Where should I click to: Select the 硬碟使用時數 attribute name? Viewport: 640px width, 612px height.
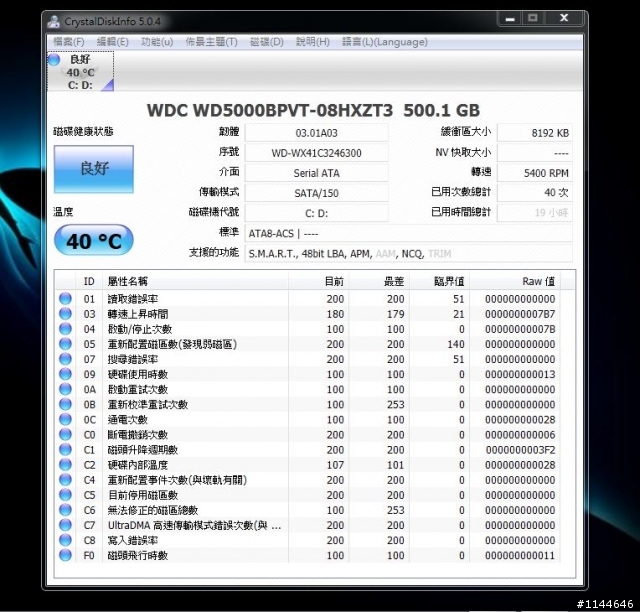[138, 374]
